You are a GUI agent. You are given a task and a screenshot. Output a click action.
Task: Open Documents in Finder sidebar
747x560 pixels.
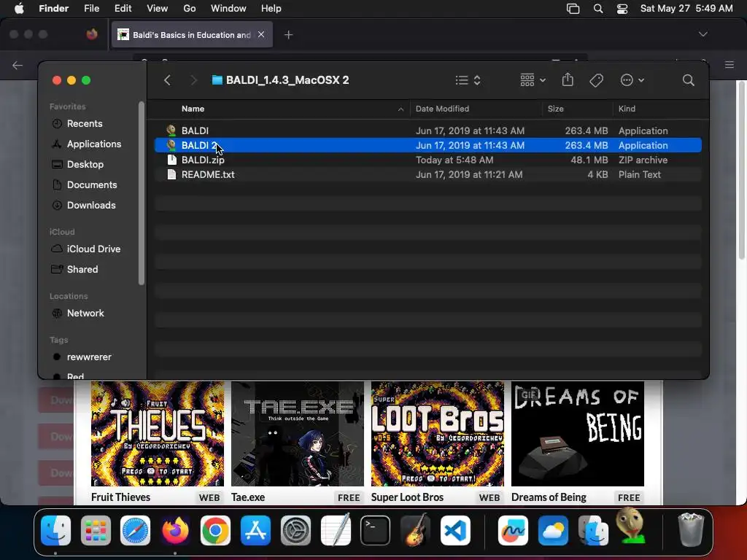click(92, 184)
